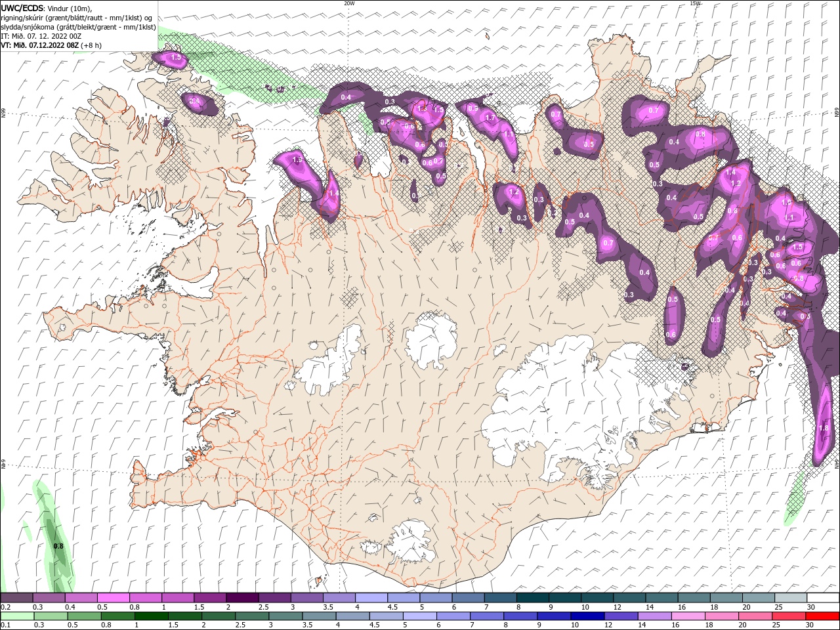This screenshot has width=840, height=630.
Task: Pick the 14 grey-teal swatch in upper legend
Action: click(661, 598)
